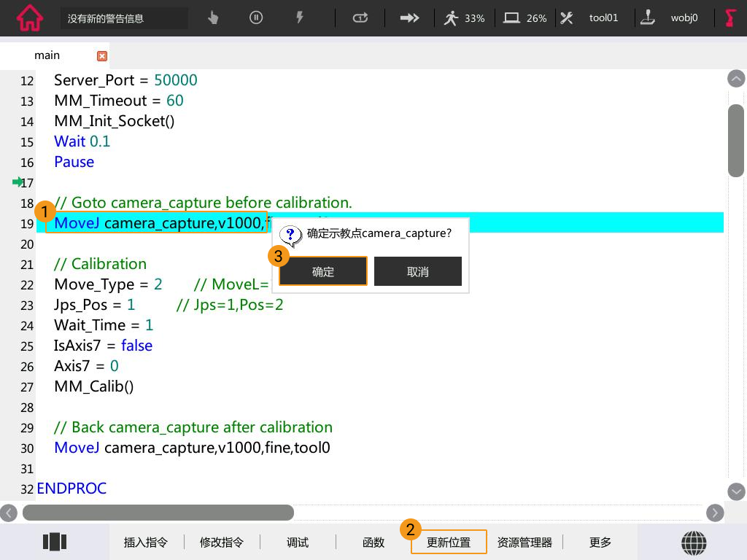This screenshot has height=560, width=747.
Task: Click the red Home icon top-left
Action: point(29,17)
